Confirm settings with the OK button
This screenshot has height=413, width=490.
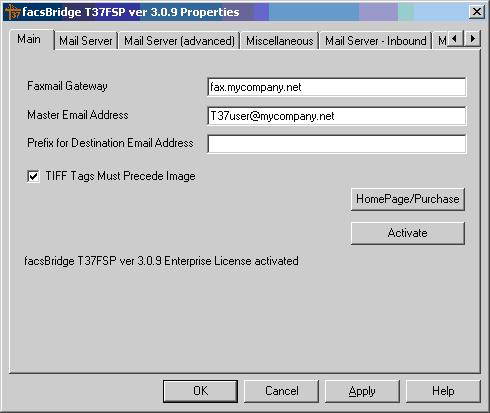[200, 391]
